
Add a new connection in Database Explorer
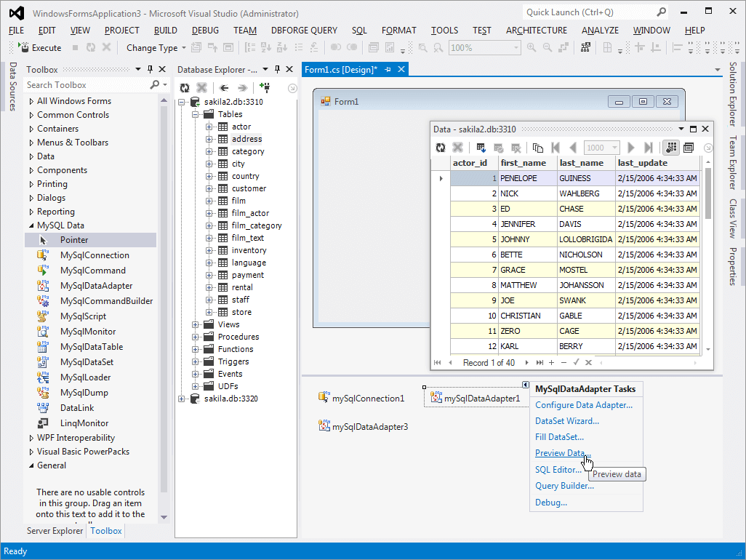pyautogui.click(x=265, y=87)
